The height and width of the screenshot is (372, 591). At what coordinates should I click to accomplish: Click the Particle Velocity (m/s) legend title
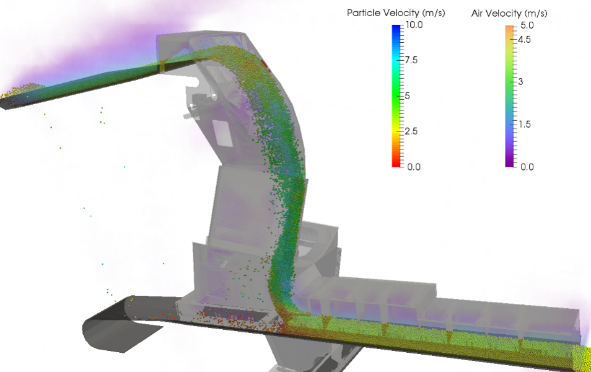pyautogui.click(x=396, y=13)
